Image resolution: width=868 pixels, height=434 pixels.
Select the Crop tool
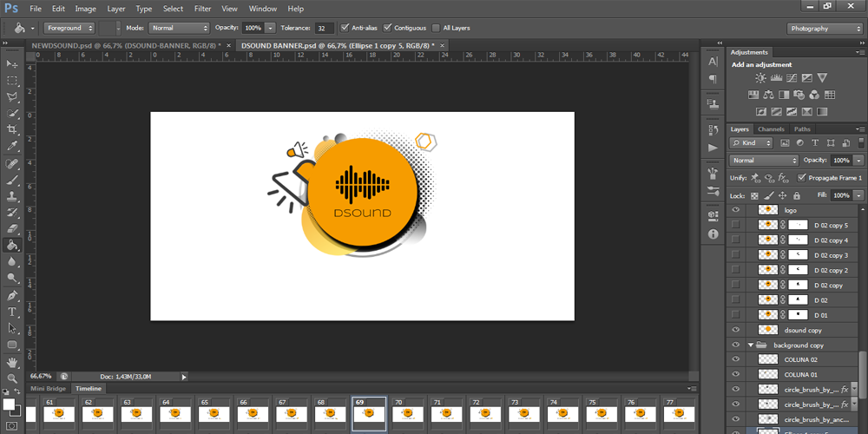[x=13, y=129]
